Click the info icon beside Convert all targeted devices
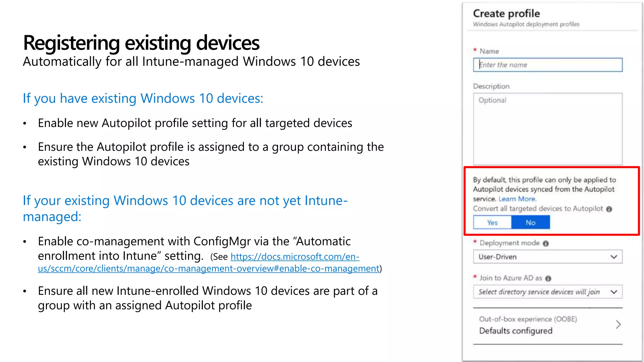This screenshot has height=362, width=644. coord(609,209)
